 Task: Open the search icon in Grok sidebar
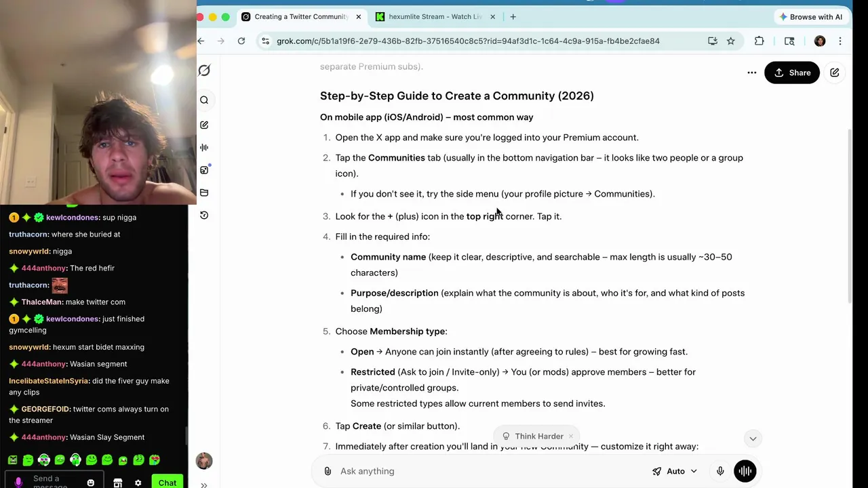tap(204, 100)
